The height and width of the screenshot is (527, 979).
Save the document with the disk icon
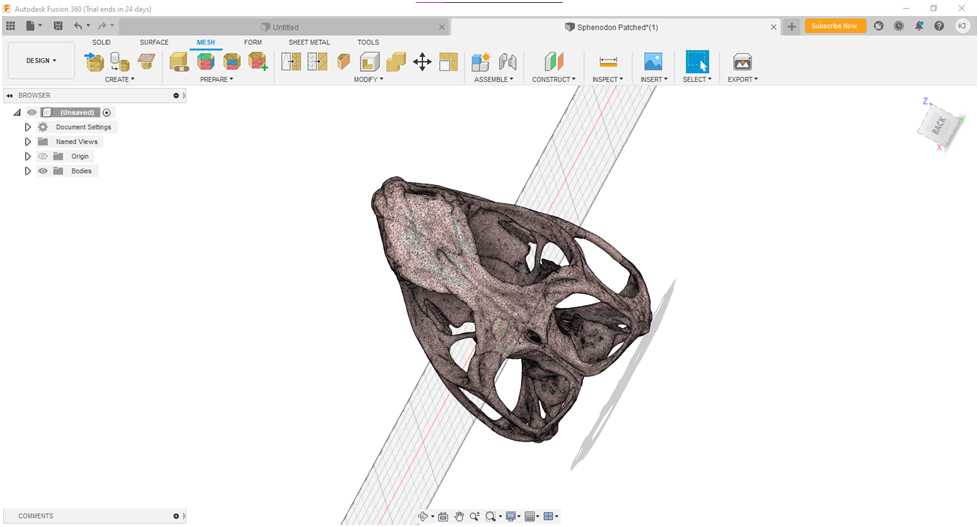58,26
